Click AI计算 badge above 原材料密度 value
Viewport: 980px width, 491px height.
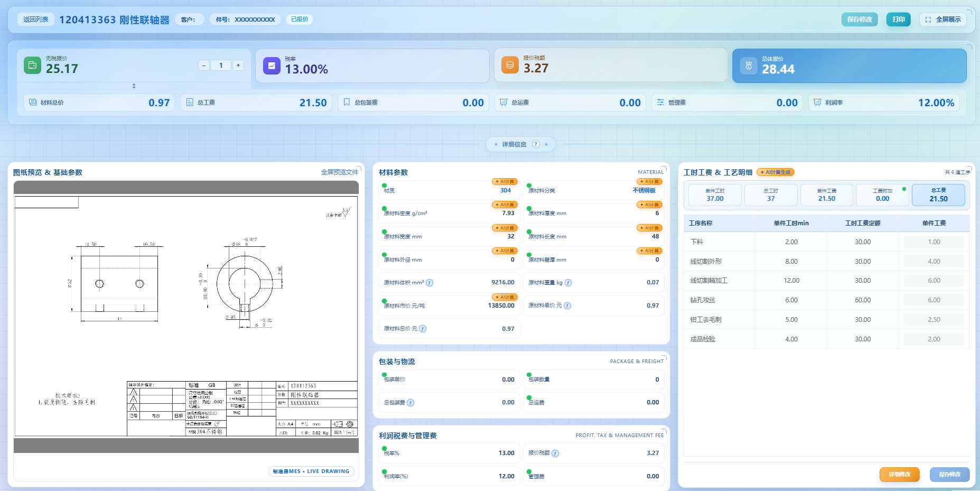pyautogui.click(x=505, y=205)
